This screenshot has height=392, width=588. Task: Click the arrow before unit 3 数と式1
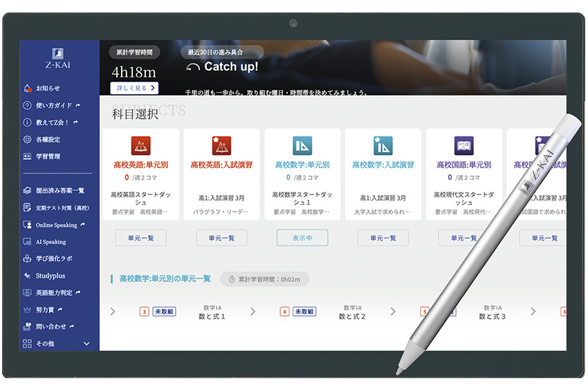coord(113,312)
